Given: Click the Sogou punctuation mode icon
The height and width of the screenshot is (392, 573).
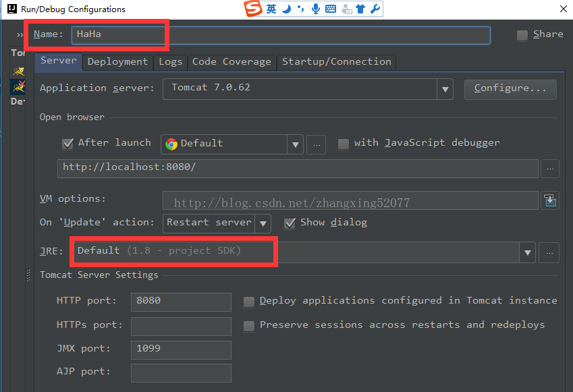Looking at the screenshot, I should click(300, 9).
